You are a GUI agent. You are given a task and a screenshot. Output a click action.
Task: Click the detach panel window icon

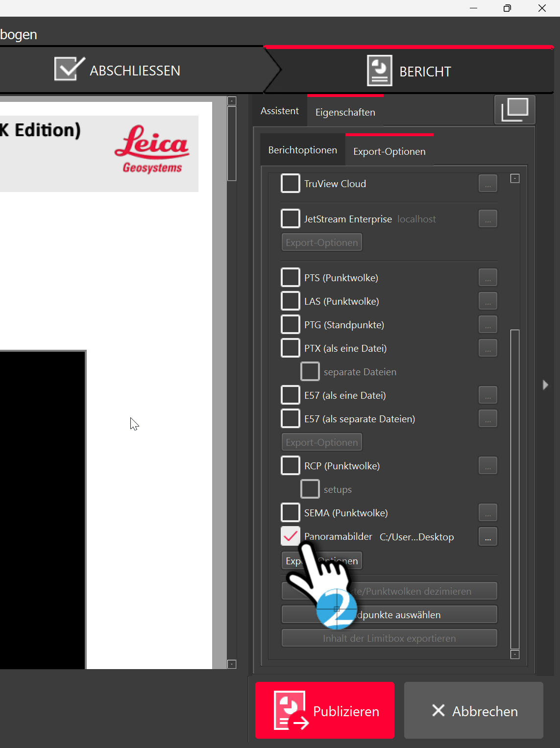pos(515,110)
